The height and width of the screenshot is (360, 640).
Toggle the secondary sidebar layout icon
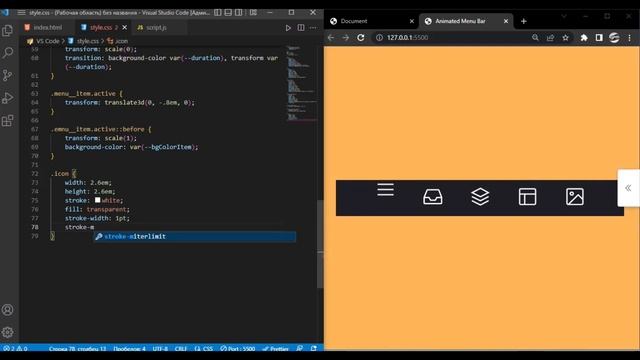239,13
